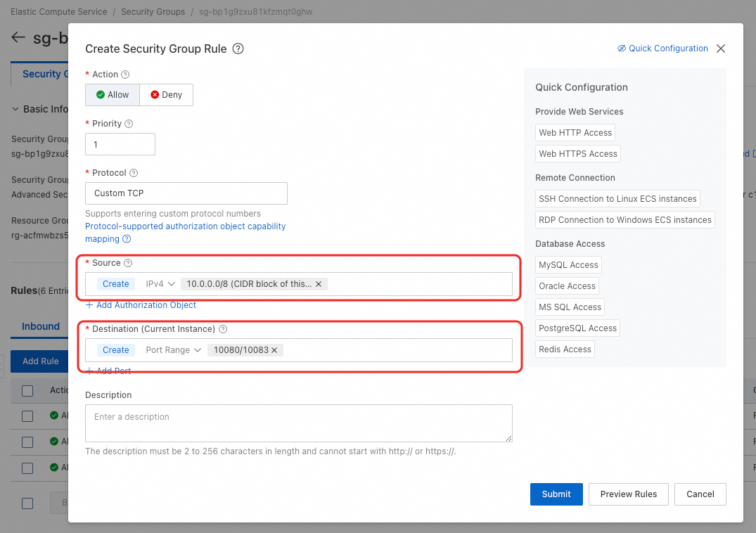Select the Allow action
This screenshot has width=756, height=533.
click(x=113, y=94)
